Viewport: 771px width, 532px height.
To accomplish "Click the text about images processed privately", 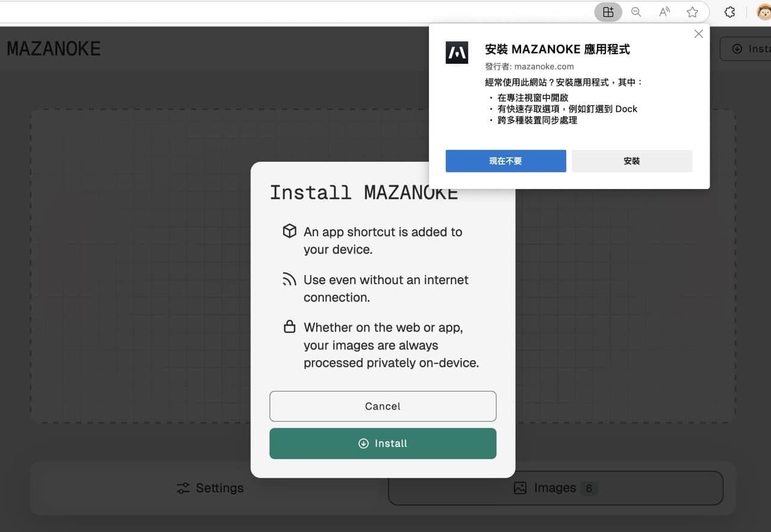I will (392, 345).
